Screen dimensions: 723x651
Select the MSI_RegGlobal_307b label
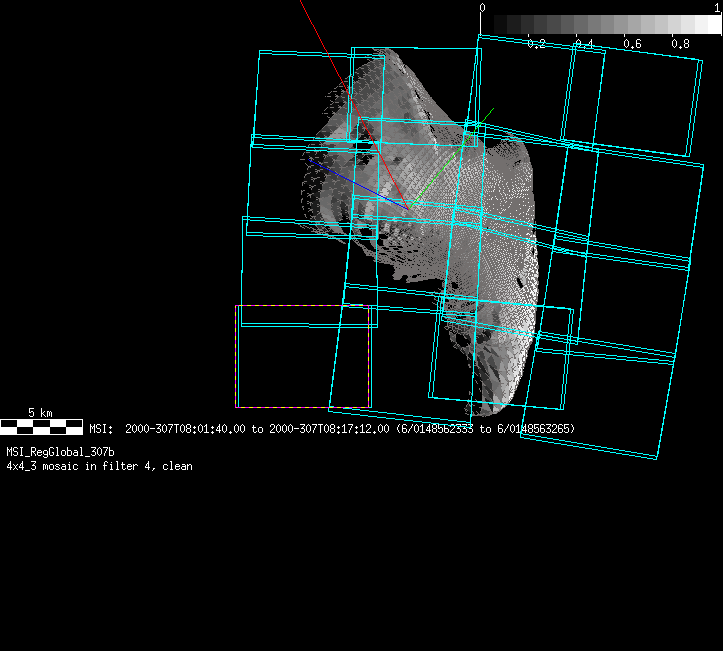pyautogui.click(x=60, y=452)
